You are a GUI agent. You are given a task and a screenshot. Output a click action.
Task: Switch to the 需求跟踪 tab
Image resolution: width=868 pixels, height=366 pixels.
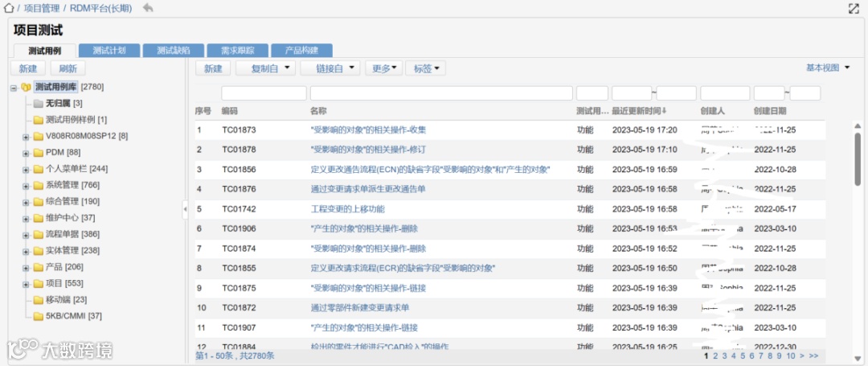237,51
